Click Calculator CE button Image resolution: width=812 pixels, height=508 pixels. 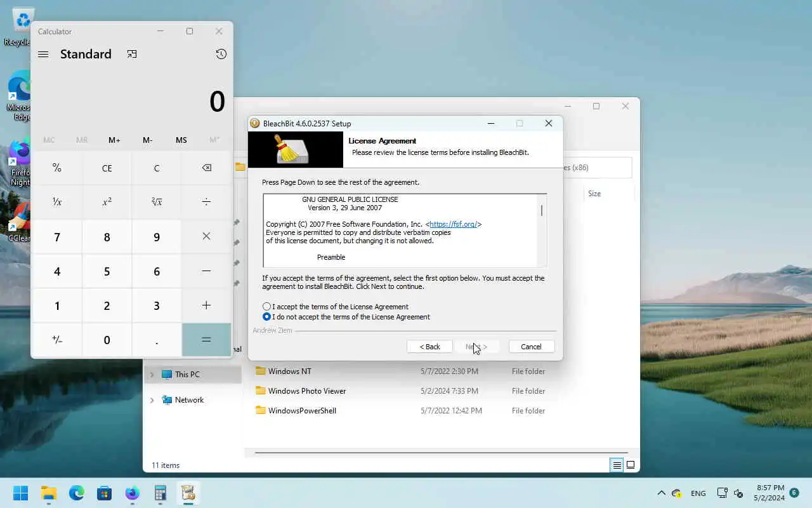(107, 168)
